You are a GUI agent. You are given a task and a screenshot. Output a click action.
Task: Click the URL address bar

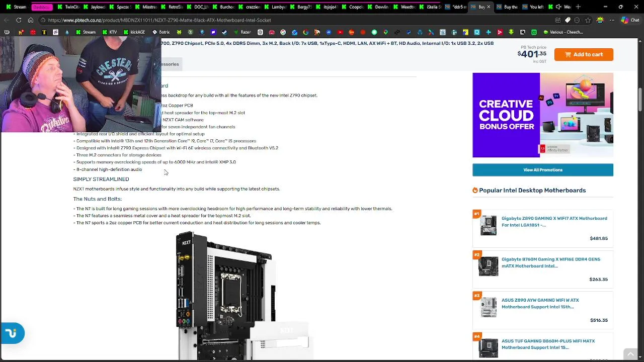[x=297, y=20]
